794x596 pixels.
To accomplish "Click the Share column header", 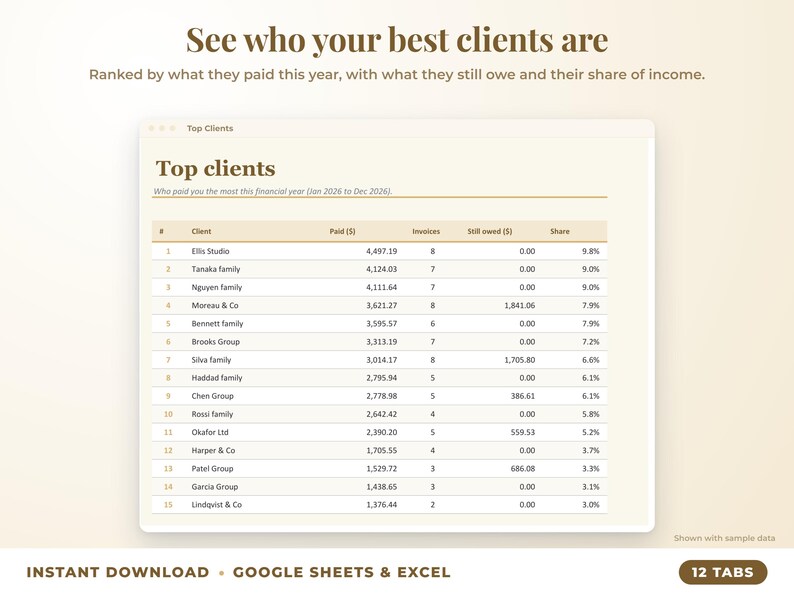I will point(560,231).
